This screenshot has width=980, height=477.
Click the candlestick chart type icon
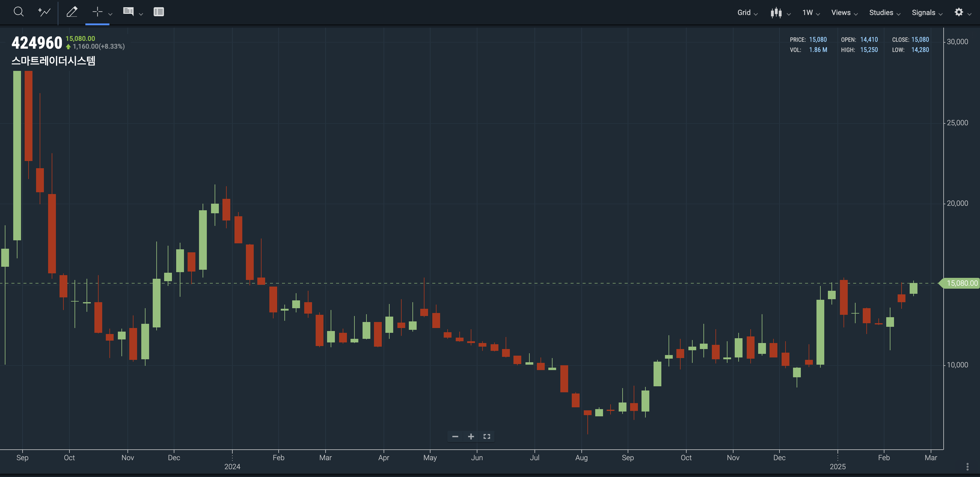coord(776,13)
